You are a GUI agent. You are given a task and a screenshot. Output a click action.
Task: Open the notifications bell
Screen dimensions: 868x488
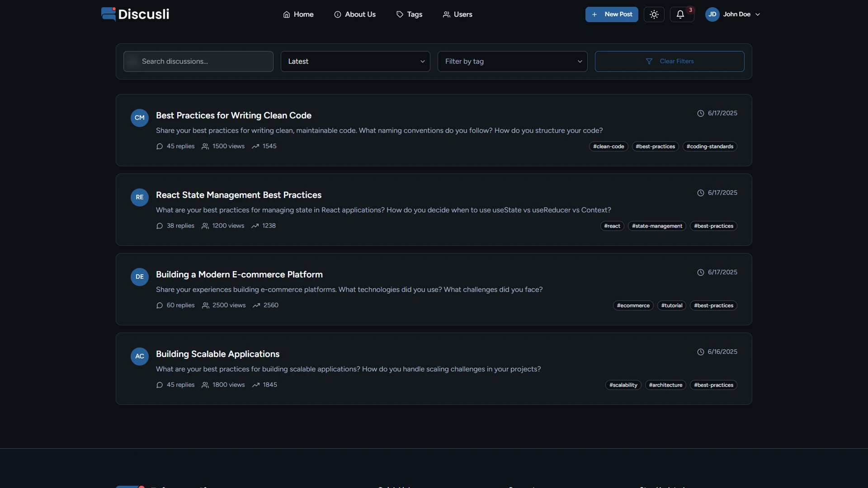(680, 14)
